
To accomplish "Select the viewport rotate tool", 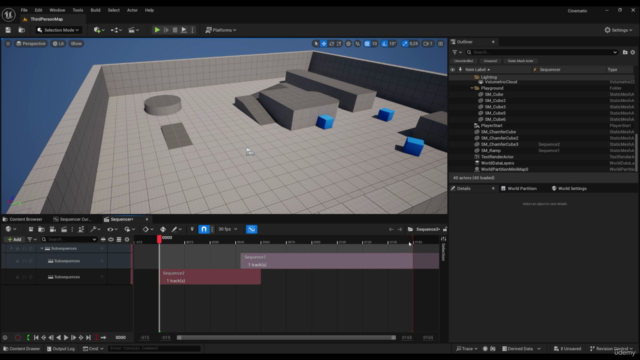I will (x=331, y=44).
